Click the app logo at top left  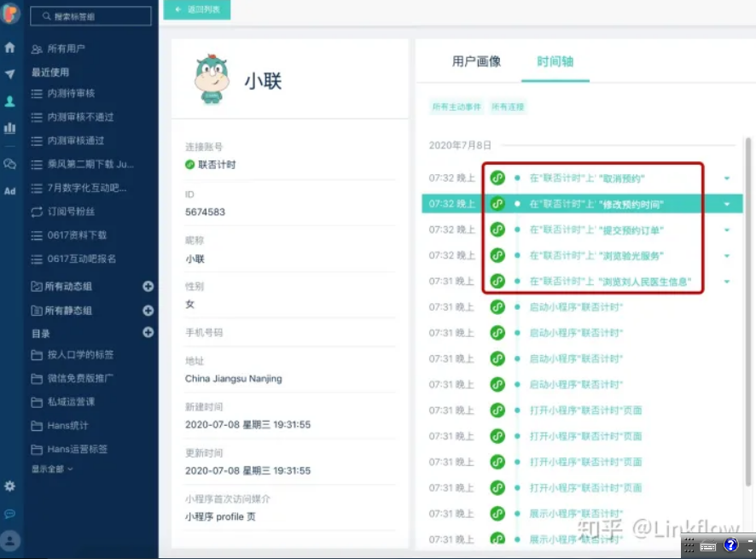[x=10, y=12]
